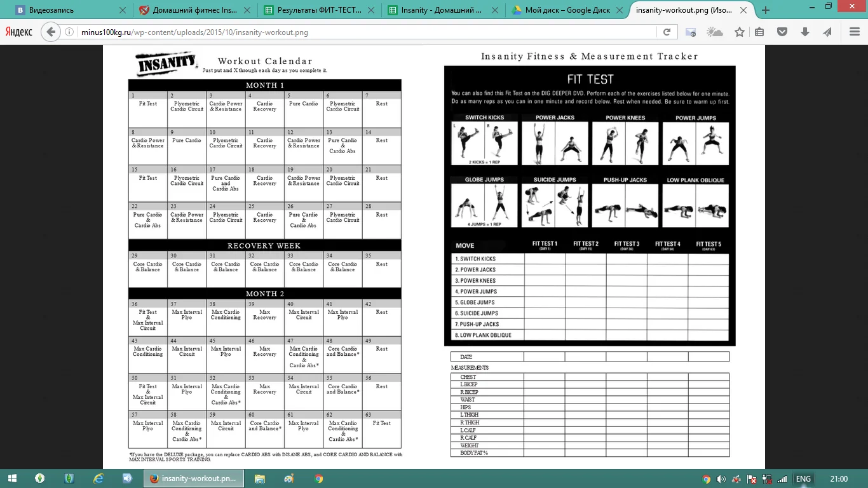Click the Power Jacks exercise picture
The width and height of the screenshot is (868, 488).
coord(554,143)
